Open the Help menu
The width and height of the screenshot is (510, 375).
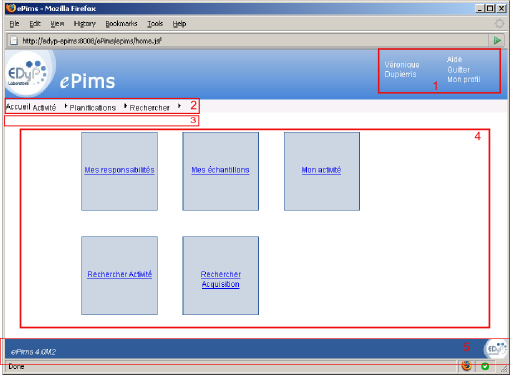179,24
